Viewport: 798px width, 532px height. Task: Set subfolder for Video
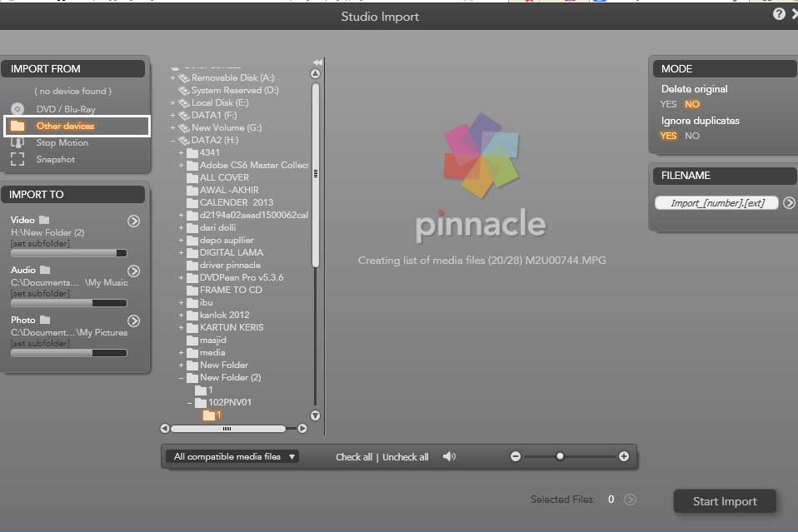tap(40, 244)
